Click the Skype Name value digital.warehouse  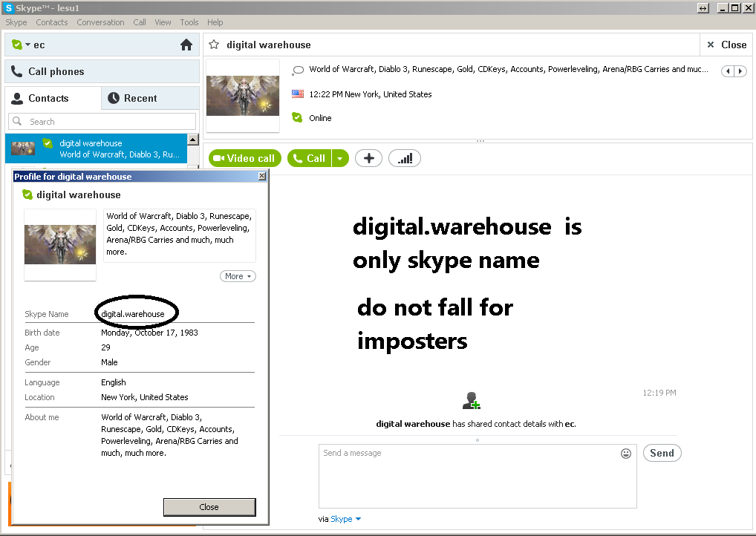tap(133, 314)
